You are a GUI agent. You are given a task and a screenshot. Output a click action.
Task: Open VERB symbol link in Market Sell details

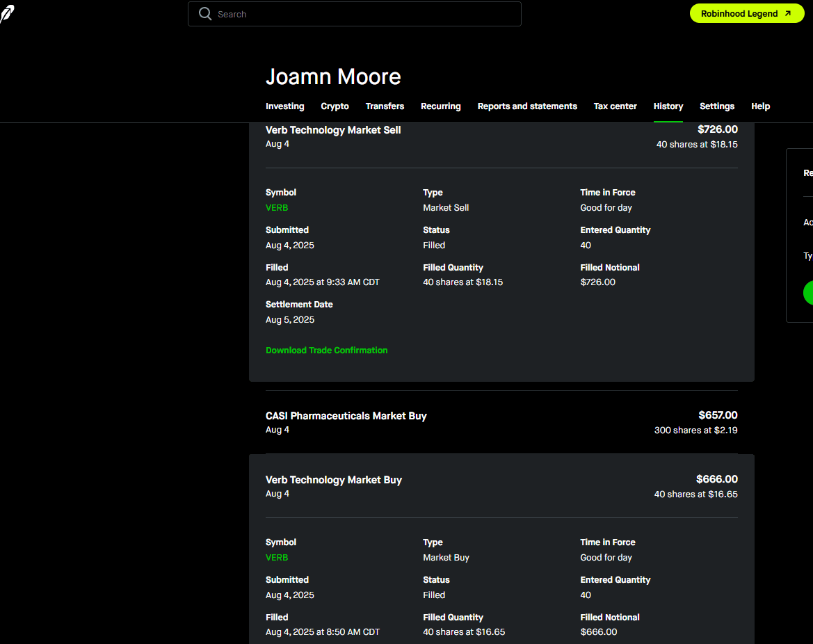(277, 208)
